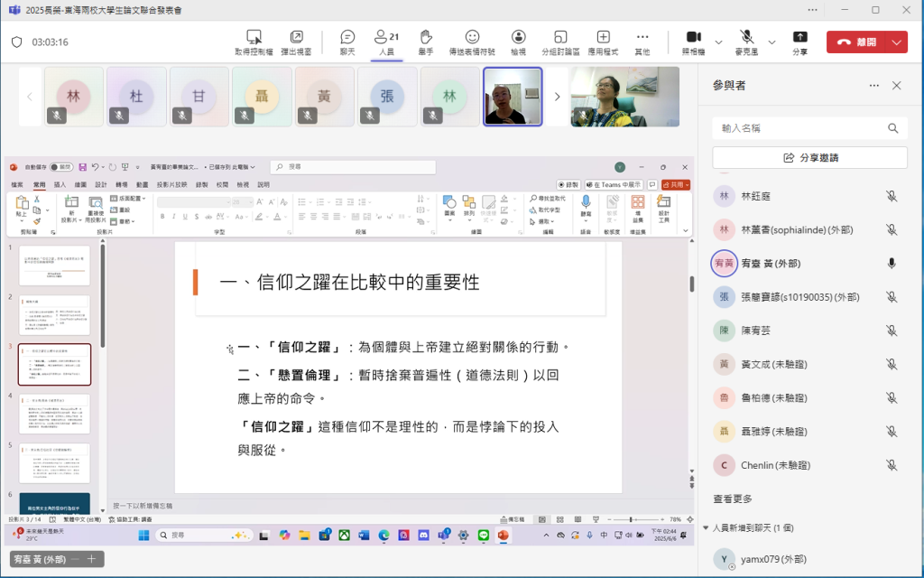Screen dimensions: 924x578
Task: Open the People (人員) panel
Action: [386, 42]
